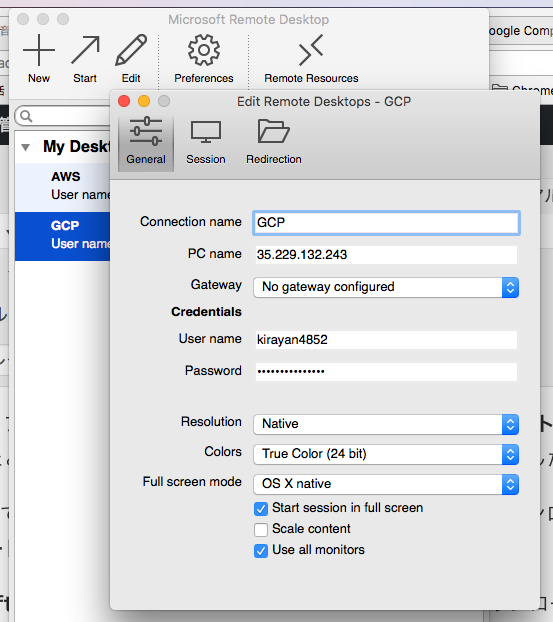553x622 pixels.
Task: Open the Full screen mode dropdown
Action: (386, 484)
